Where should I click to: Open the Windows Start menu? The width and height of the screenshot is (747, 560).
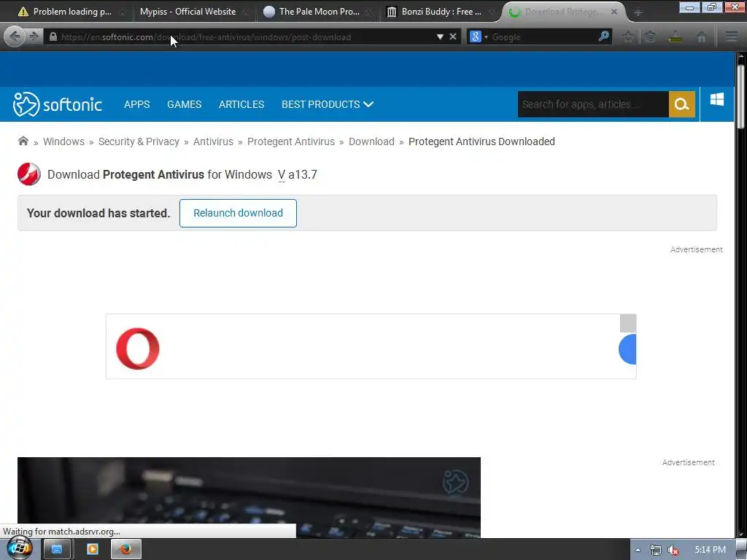[20, 548]
